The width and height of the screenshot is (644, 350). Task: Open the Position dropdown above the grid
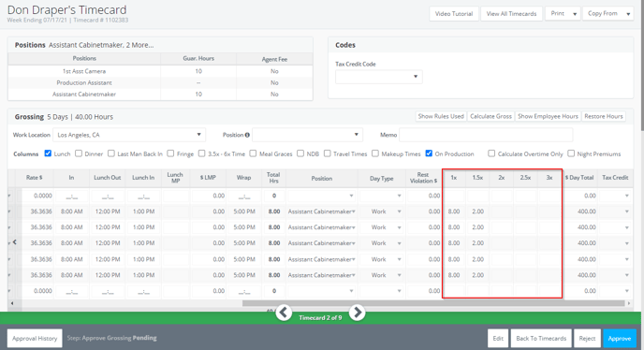click(307, 135)
